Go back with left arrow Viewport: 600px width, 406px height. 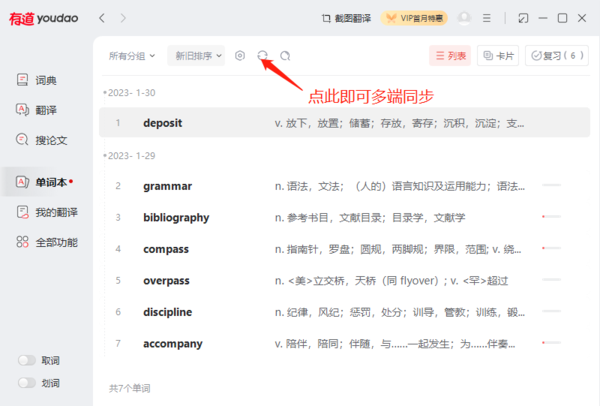tap(102, 18)
